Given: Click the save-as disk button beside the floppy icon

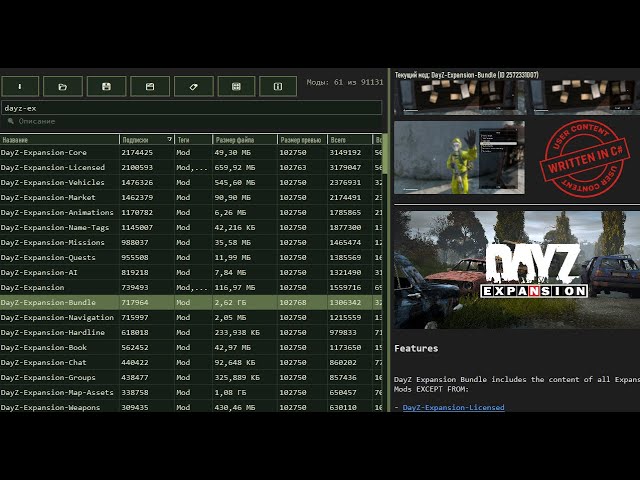Looking at the screenshot, I should pos(150,87).
